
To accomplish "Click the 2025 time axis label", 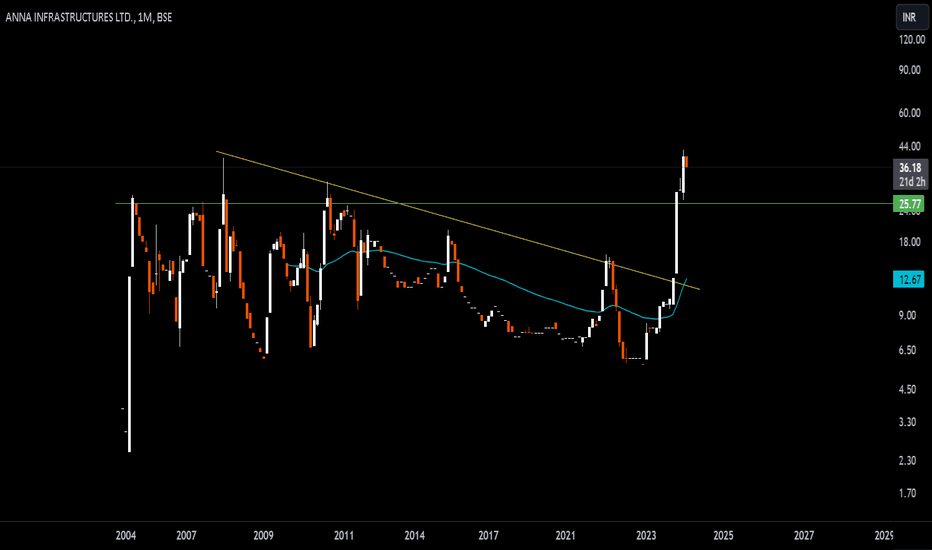I will [723, 535].
